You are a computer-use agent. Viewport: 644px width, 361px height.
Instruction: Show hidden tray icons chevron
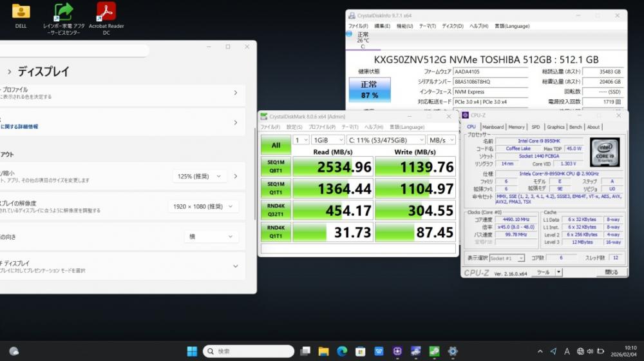[x=540, y=351]
